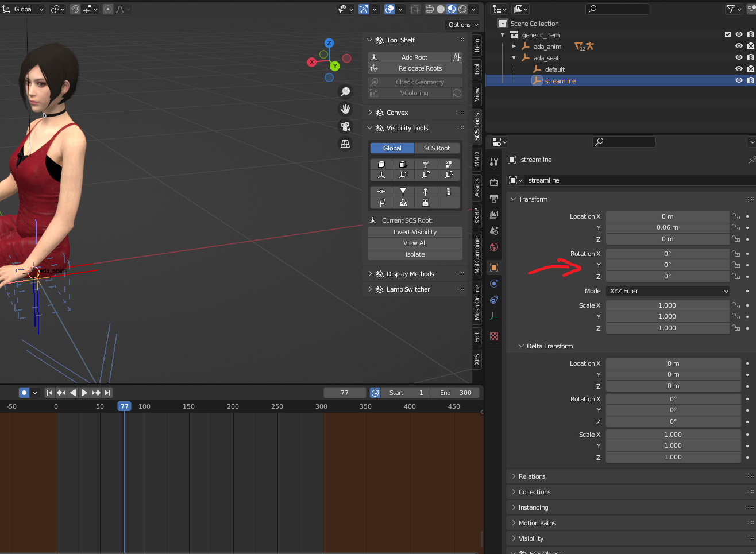Switch to orthographic grid view icon
Image resolution: width=756 pixels, height=554 pixels.
pyautogui.click(x=345, y=144)
